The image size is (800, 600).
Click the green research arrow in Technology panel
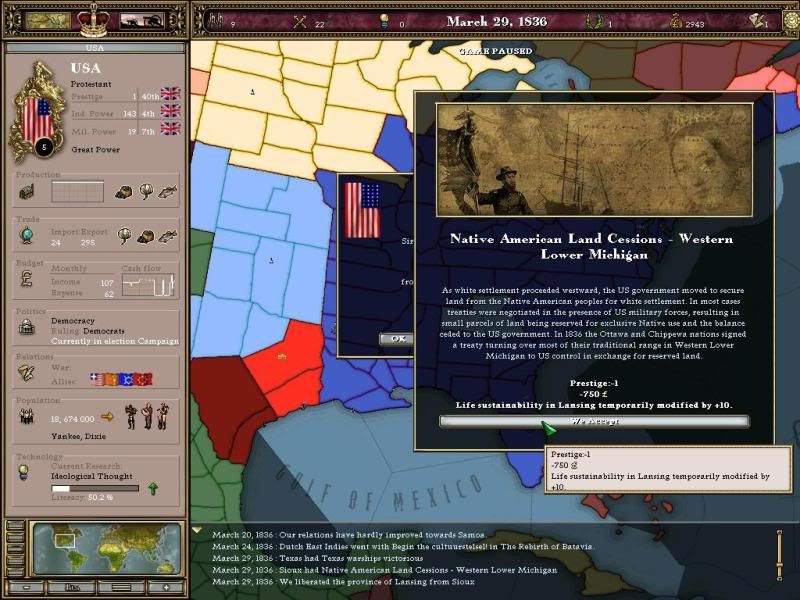tap(155, 488)
